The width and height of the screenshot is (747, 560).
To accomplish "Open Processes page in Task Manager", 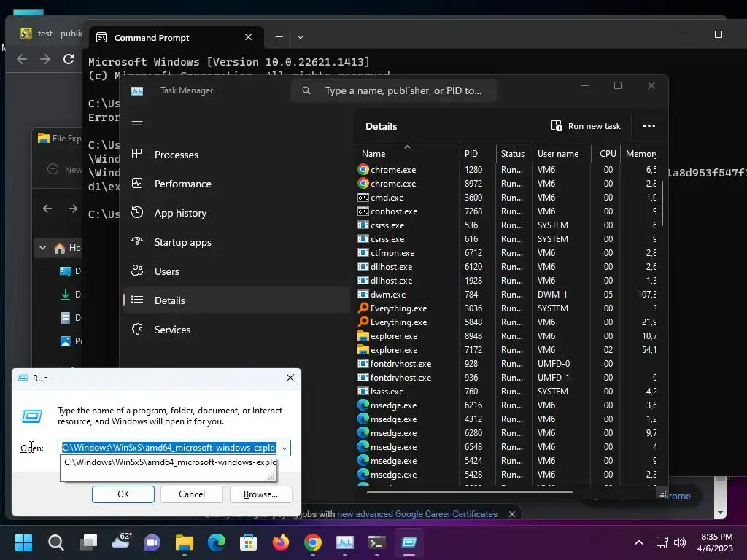I will tap(236, 155).
